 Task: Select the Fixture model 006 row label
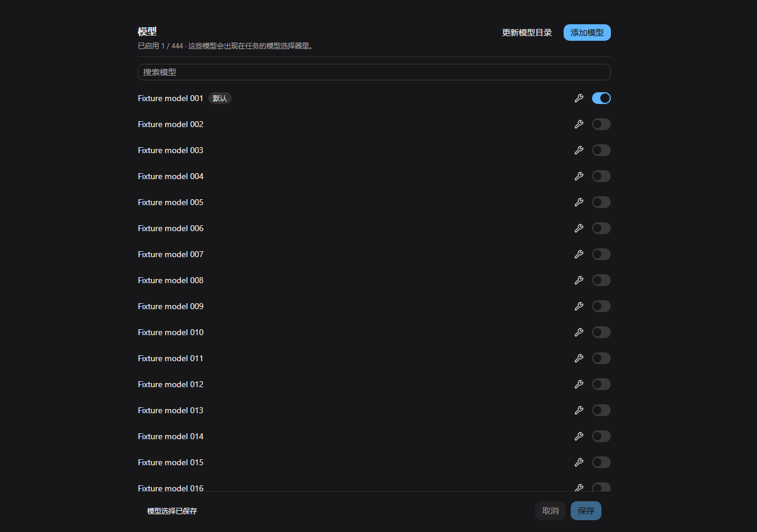[x=170, y=228]
